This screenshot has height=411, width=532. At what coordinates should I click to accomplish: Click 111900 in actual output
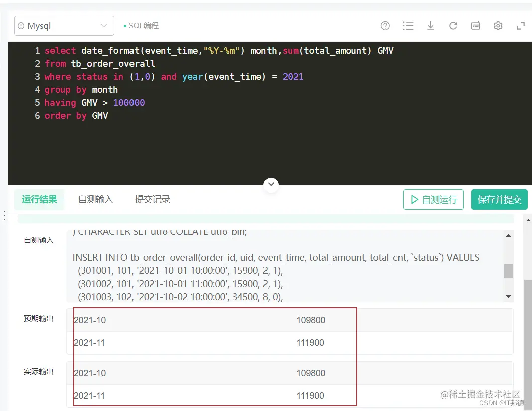click(x=310, y=396)
